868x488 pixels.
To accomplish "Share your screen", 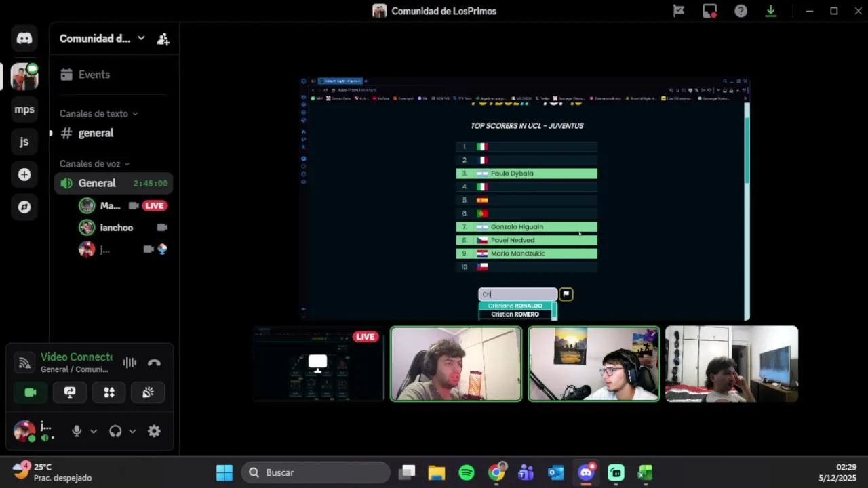I will (70, 392).
